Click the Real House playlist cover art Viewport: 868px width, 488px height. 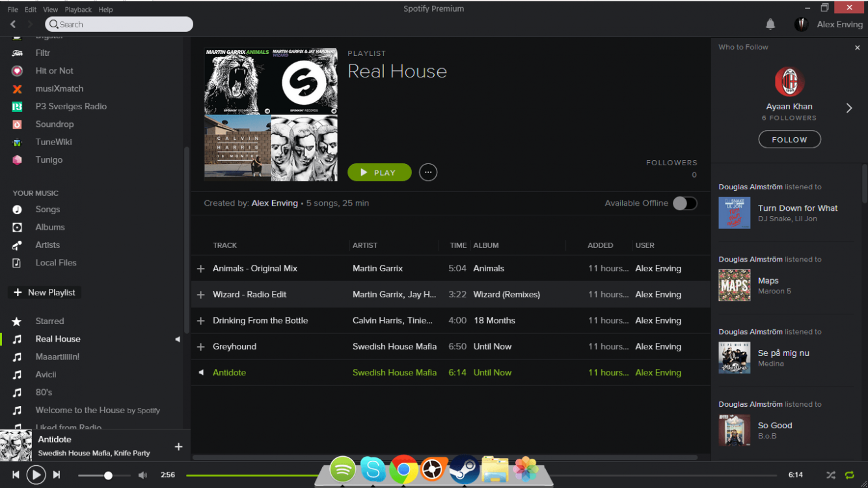click(271, 115)
